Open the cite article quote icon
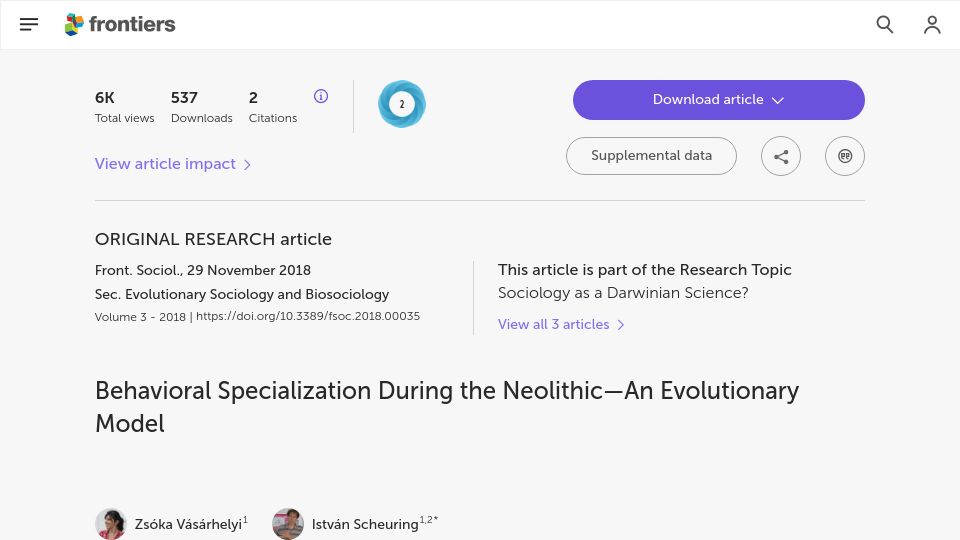The image size is (960, 540). [x=845, y=156]
